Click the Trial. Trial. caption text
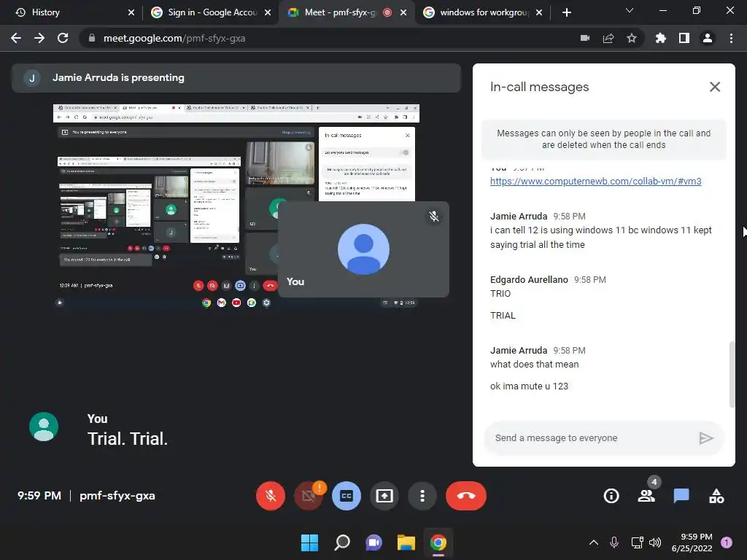 click(x=128, y=438)
